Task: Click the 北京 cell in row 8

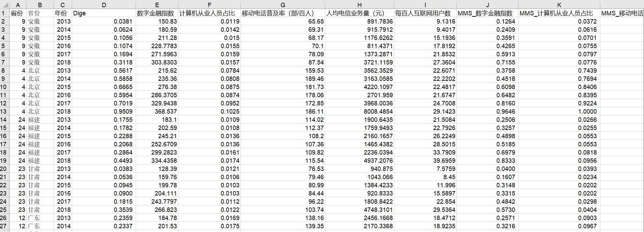Action: tap(40, 70)
